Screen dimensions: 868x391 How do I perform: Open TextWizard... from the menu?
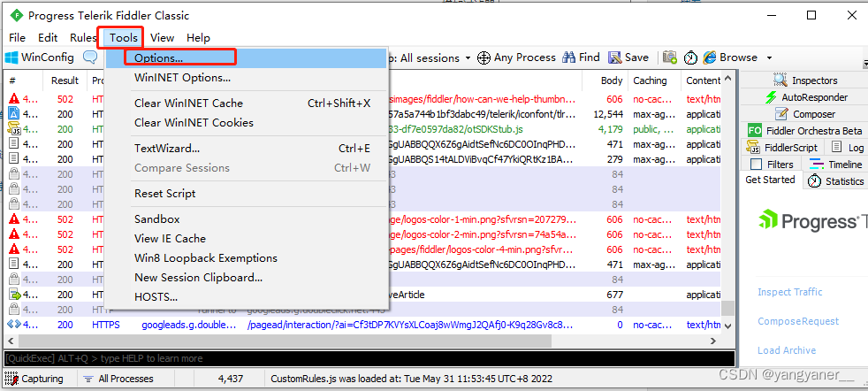pyautogui.click(x=246, y=149)
